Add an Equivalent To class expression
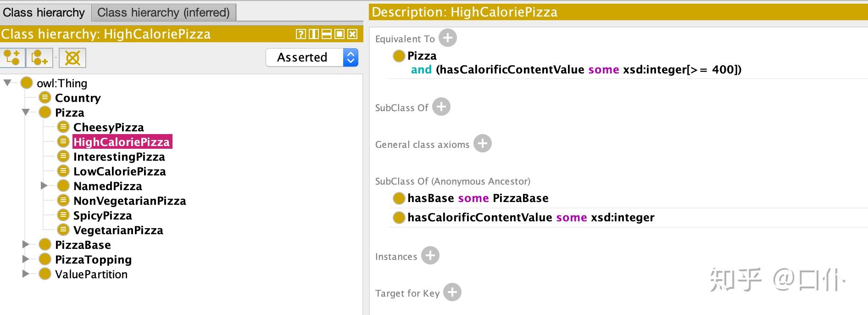 (x=448, y=38)
